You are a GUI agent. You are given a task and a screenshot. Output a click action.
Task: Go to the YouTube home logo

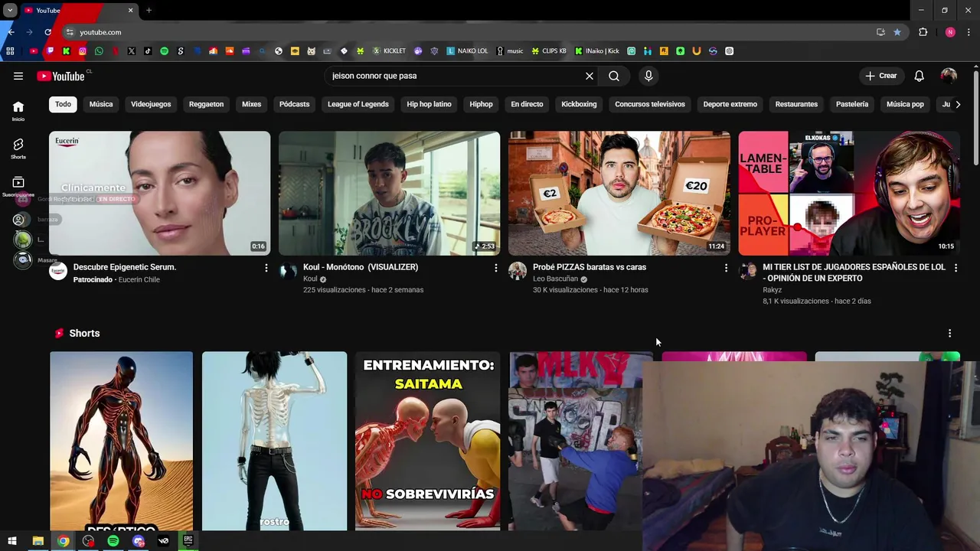click(60, 76)
